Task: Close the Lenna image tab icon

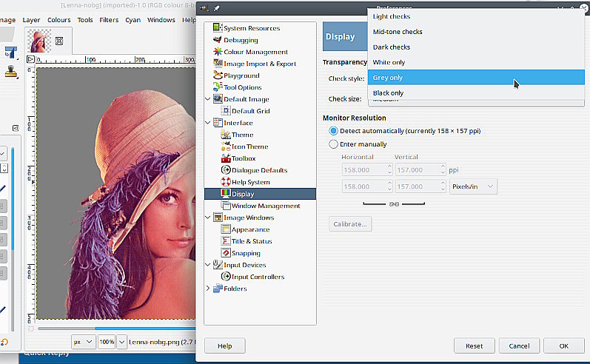Action: click(59, 41)
